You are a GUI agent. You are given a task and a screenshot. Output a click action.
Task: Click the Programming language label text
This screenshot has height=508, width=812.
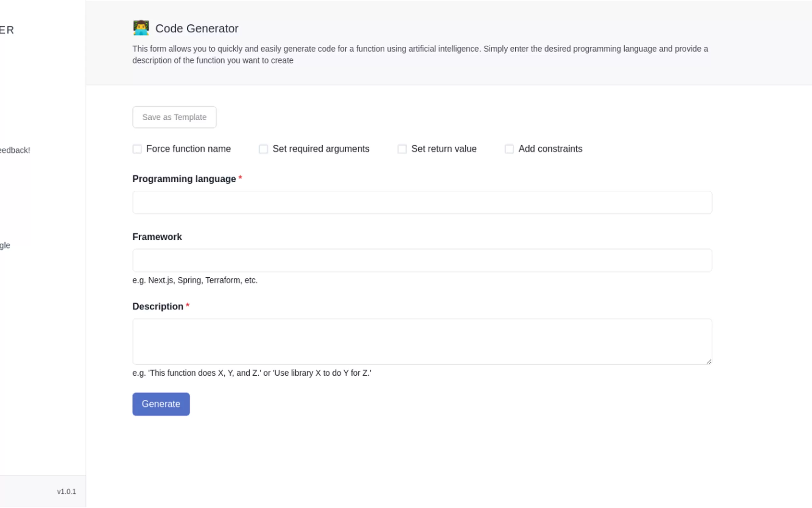click(184, 179)
